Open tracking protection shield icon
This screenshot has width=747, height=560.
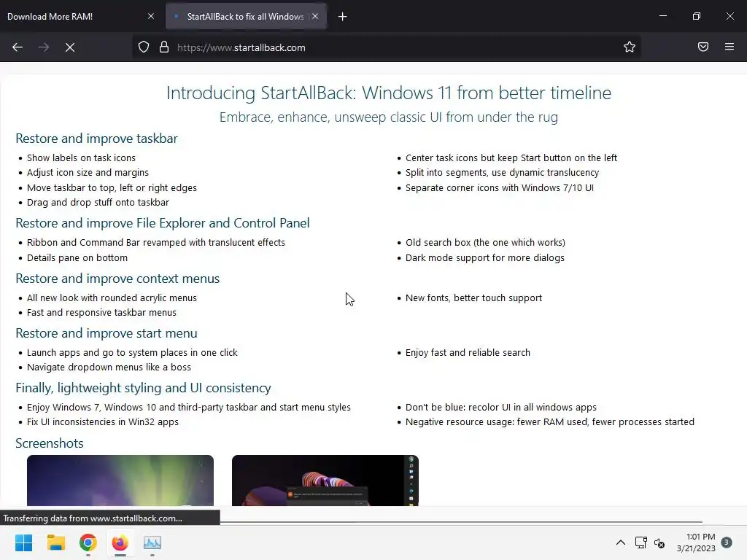tap(144, 47)
